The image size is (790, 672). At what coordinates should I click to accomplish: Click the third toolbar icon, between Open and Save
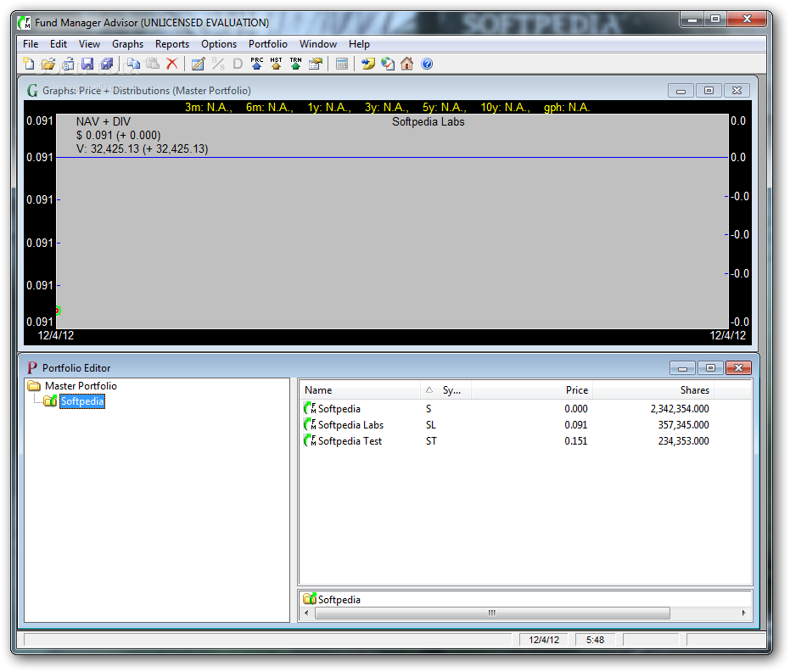pos(68,64)
